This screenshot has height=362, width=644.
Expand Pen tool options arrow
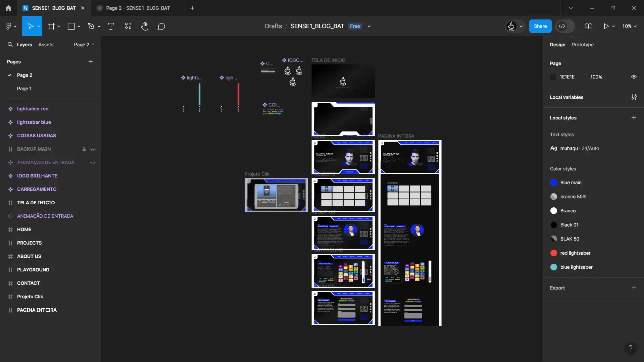click(99, 26)
